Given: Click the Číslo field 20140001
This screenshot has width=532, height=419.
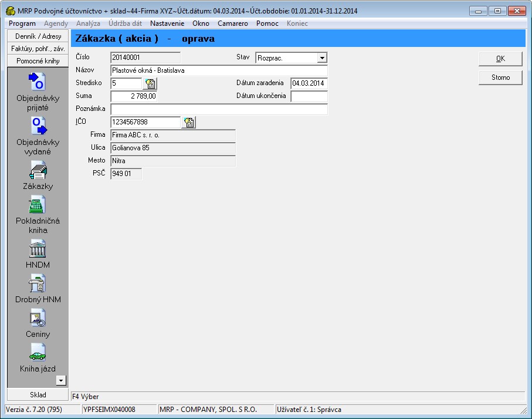Looking at the screenshot, I should (145, 58).
